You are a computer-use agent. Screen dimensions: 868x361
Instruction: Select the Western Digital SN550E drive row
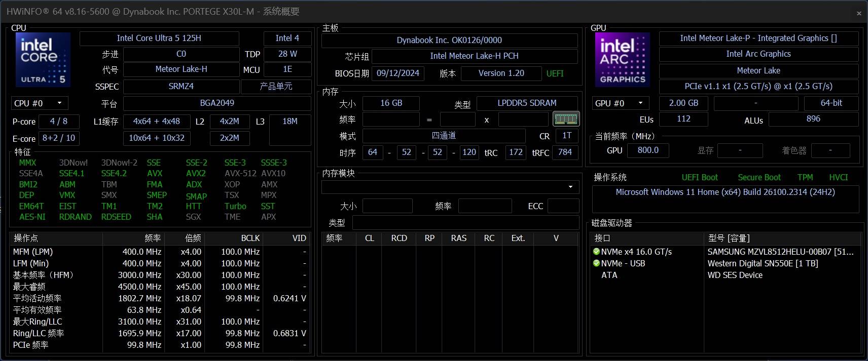763,263
